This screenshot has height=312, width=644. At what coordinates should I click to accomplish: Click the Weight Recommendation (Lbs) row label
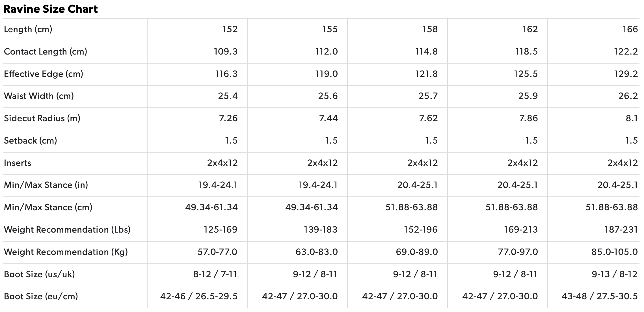tap(67, 230)
